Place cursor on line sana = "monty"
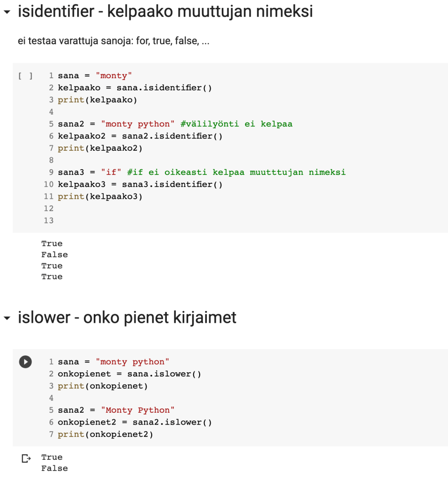Image resolution: width=448 pixels, height=482 pixels. [95, 76]
